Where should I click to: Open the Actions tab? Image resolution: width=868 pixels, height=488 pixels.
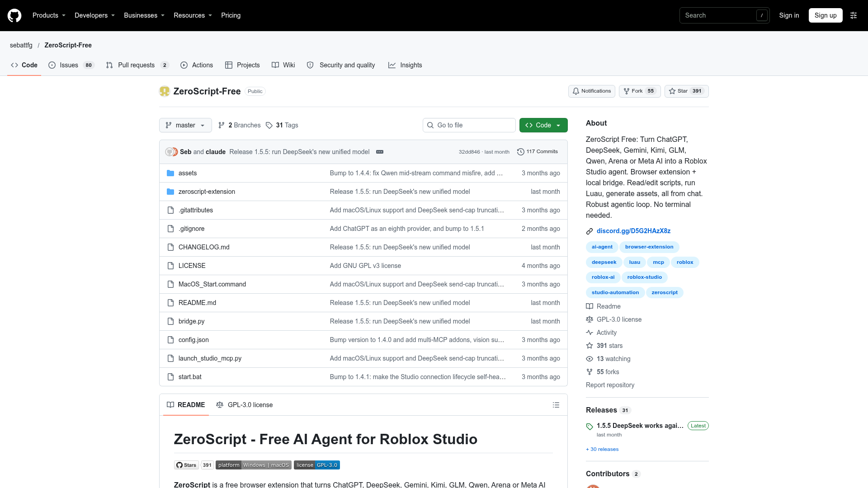pyautogui.click(x=197, y=65)
